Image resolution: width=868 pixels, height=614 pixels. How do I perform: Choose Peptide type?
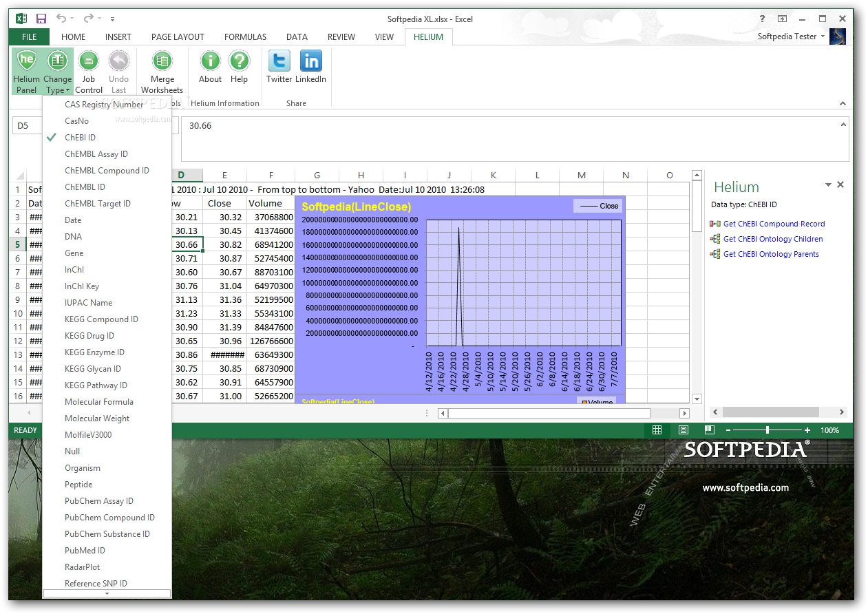[107, 485]
